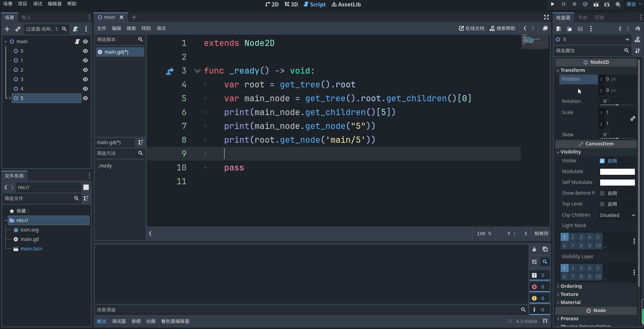Clear the output panel

pyautogui.click(x=534, y=249)
